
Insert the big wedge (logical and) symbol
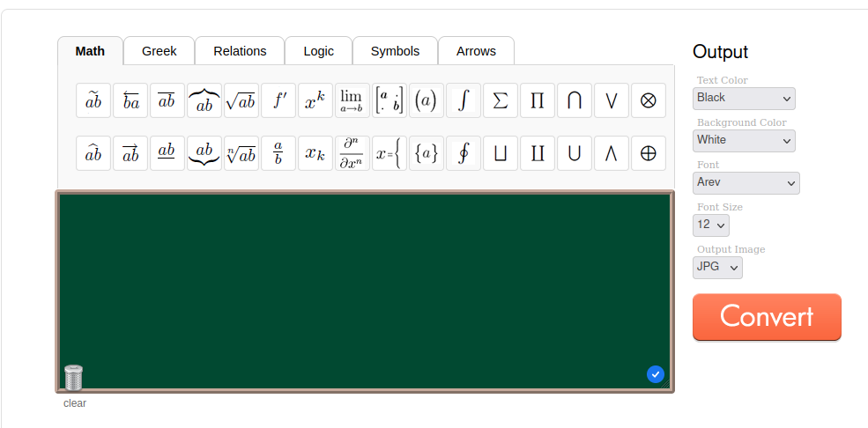[x=612, y=153]
